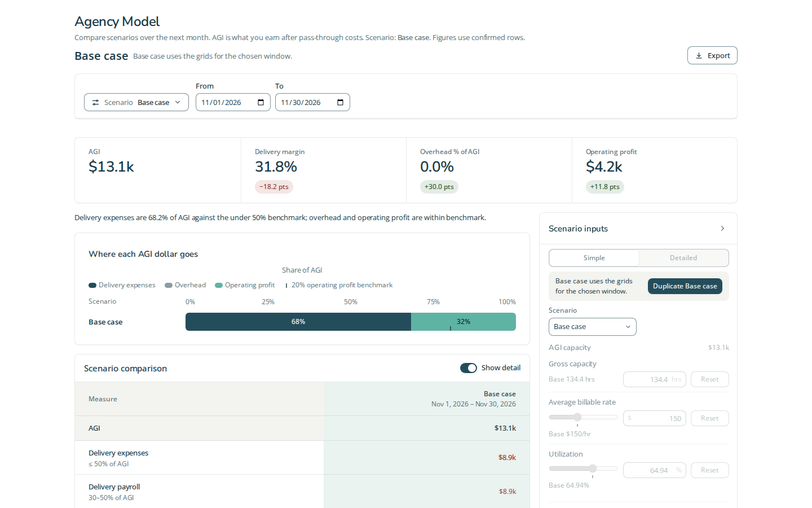The image size is (812, 508).
Task: Click the +30.0 pts overhead badge
Action: [439, 187]
